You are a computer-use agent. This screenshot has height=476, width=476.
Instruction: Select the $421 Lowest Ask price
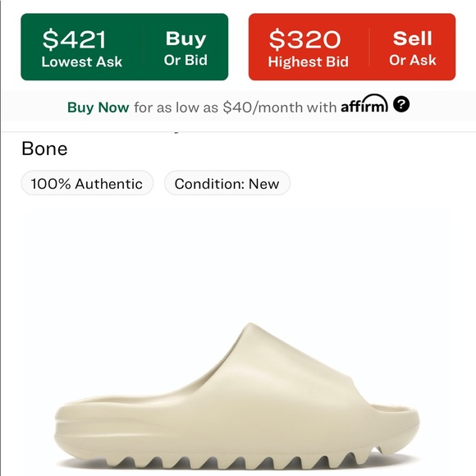pos(75,39)
